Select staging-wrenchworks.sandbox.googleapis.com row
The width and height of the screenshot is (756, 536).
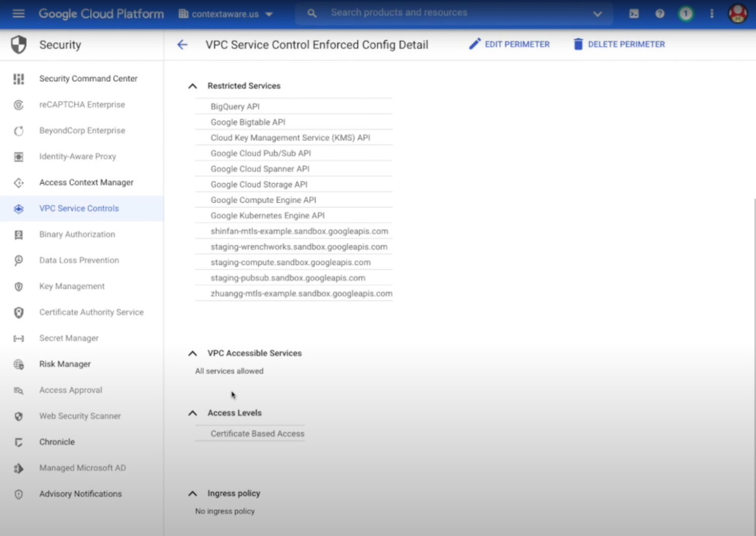294,247
